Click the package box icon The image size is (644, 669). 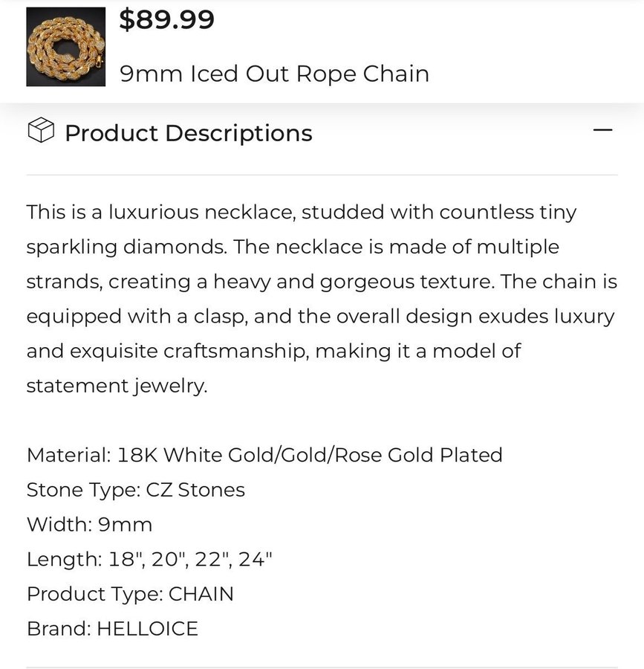41,132
